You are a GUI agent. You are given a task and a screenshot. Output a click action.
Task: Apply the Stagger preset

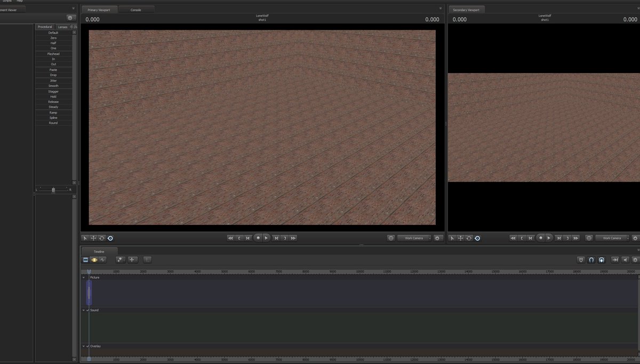pyautogui.click(x=53, y=92)
